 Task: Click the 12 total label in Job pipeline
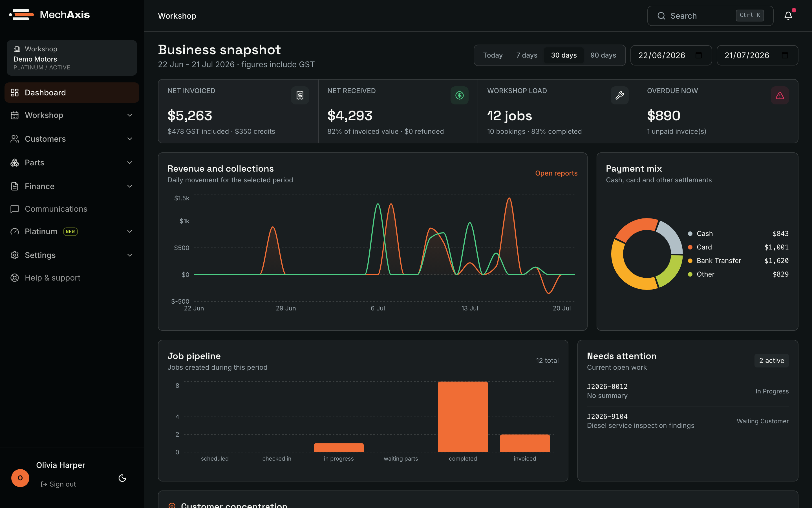tap(547, 360)
